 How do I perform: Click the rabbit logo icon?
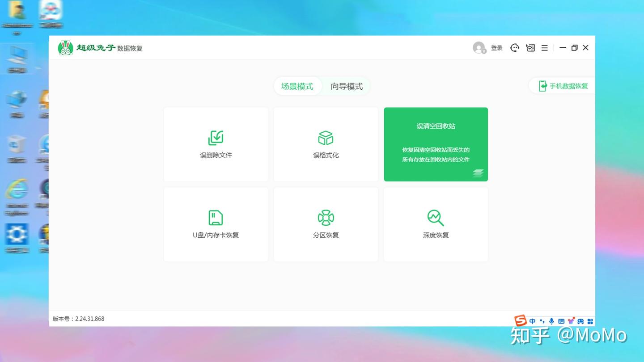[66, 48]
